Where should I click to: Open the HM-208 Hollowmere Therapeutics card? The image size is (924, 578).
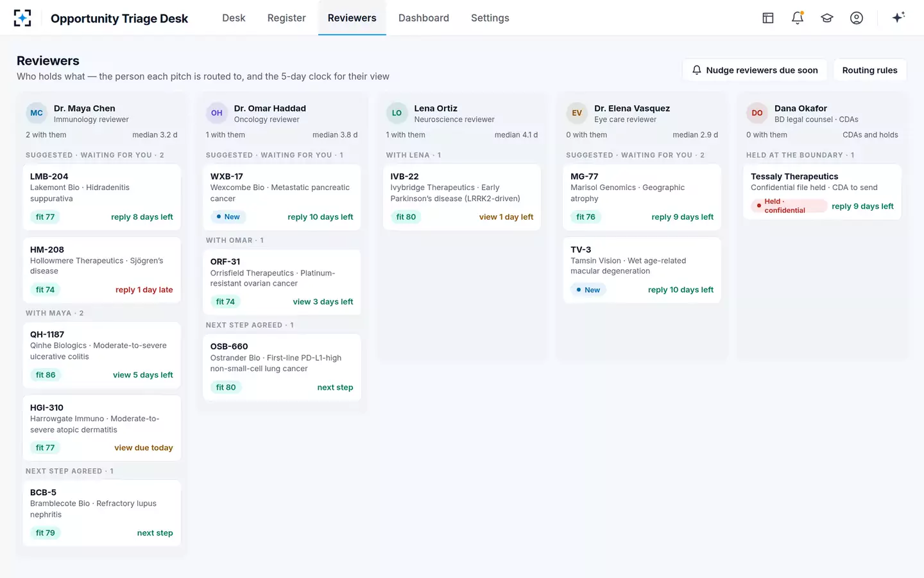tap(101, 270)
